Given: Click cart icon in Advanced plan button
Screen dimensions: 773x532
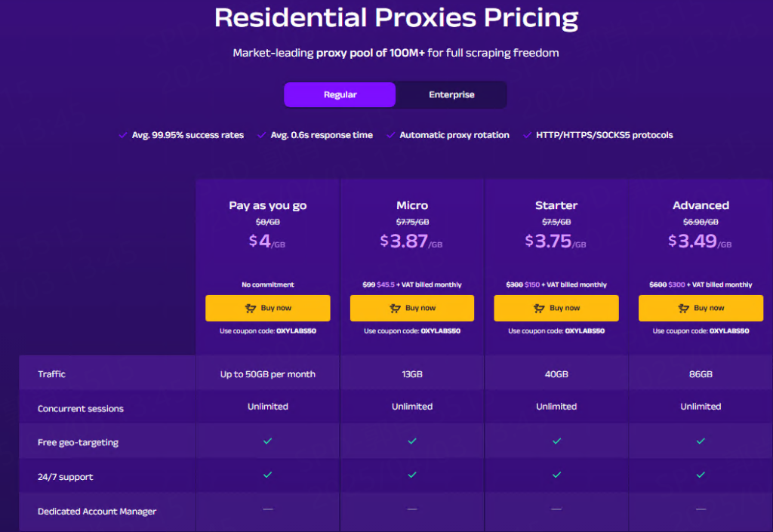Looking at the screenshot, I should coord(683,308).
